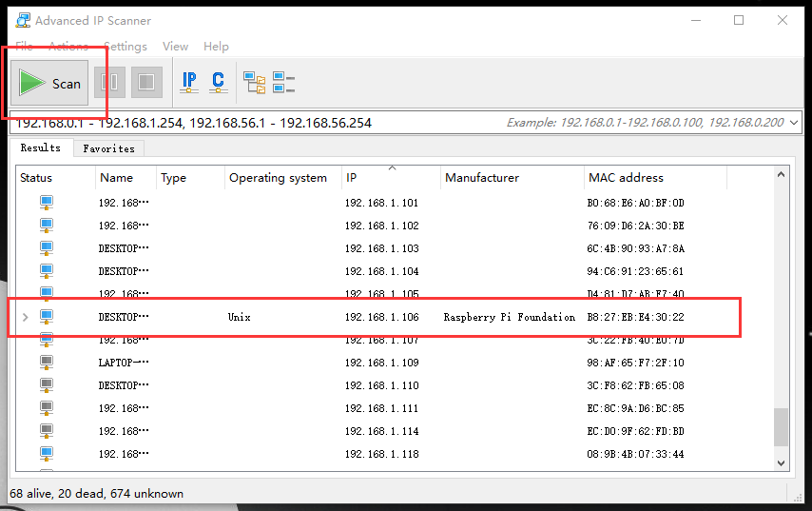Select IP cell 192.168.1.114
812x511 pixels.
click(381, 431)
